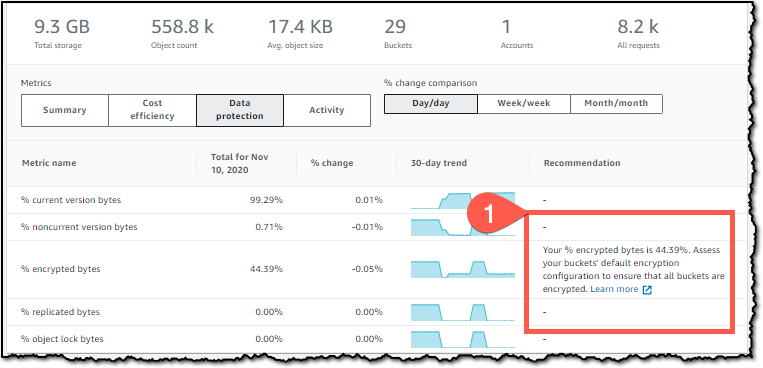View the % replicated bytes trend chart
Image resolution: width=763 pixels, height=368 pixels.
[x=463, y=313]
